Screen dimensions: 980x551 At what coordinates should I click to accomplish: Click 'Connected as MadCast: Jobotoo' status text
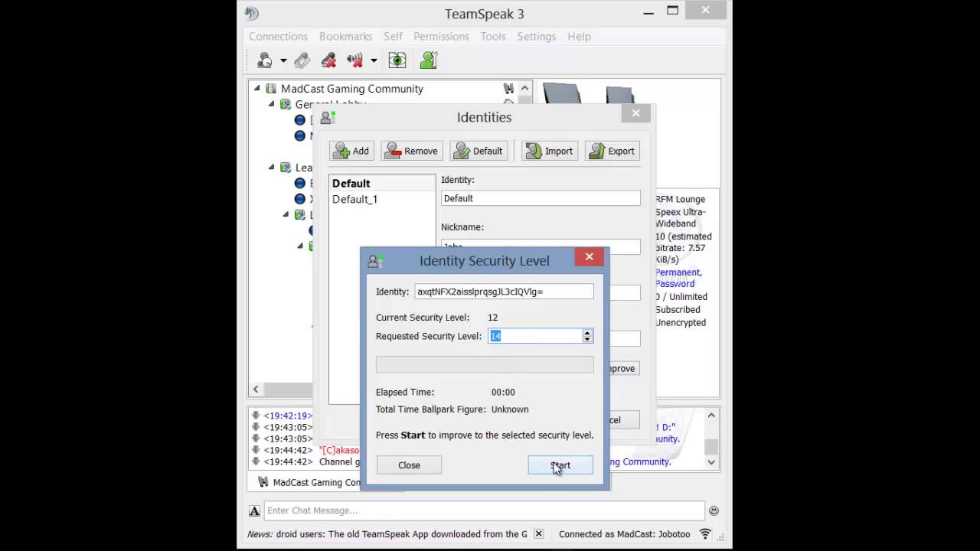pyautogui.click(x=624, y=534)
